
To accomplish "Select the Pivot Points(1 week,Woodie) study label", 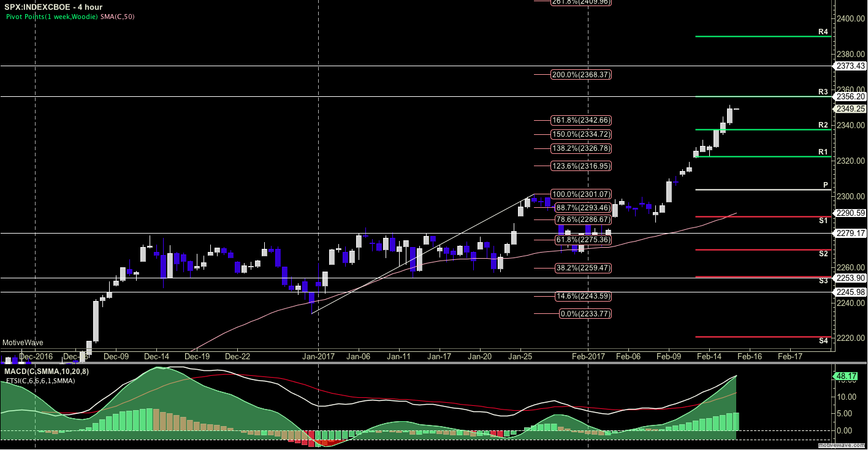I will coord(51,17).
